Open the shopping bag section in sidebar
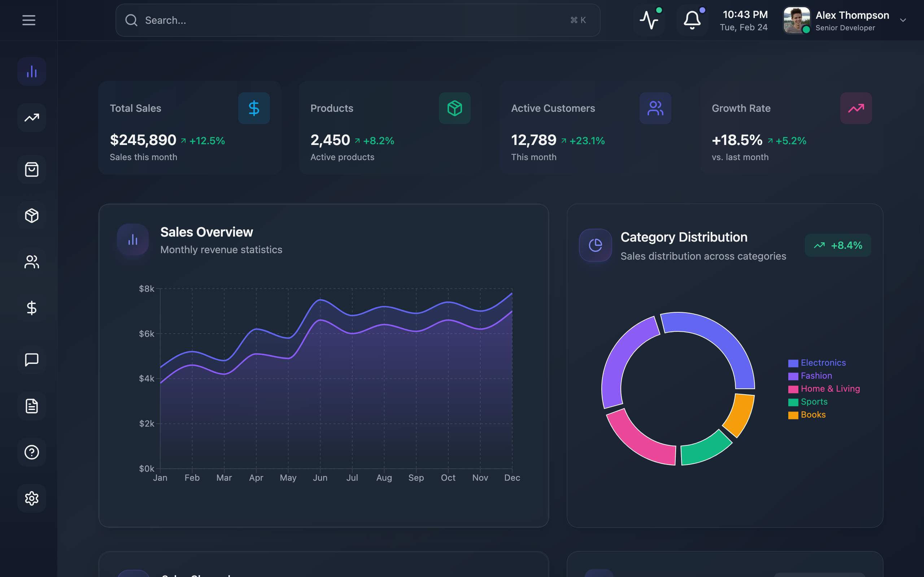The height and width of the screenshot is (577, 924). pos(31,169)
